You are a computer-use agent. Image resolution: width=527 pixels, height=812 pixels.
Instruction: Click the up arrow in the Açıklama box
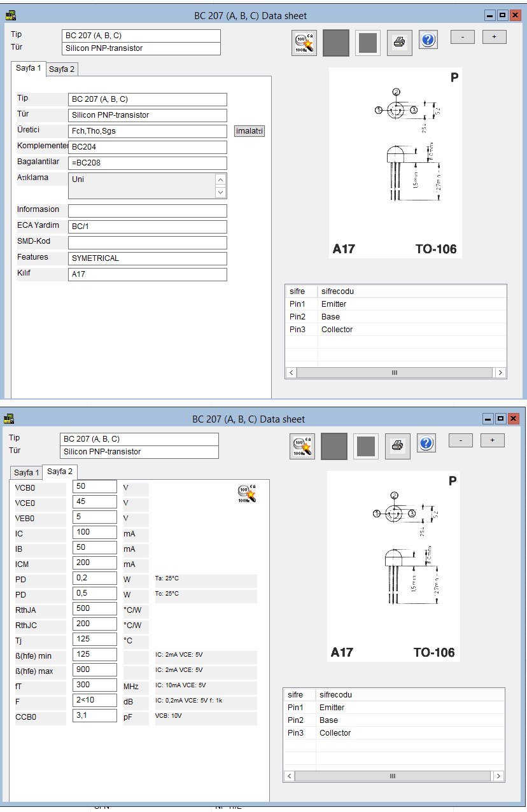220,180
